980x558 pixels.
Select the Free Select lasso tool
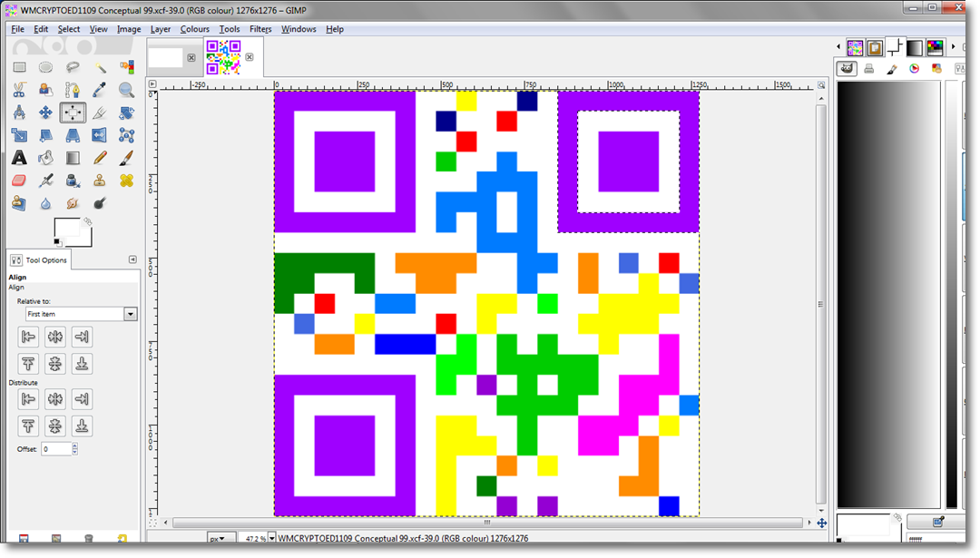pyautogui.click(x=73, y=67)
